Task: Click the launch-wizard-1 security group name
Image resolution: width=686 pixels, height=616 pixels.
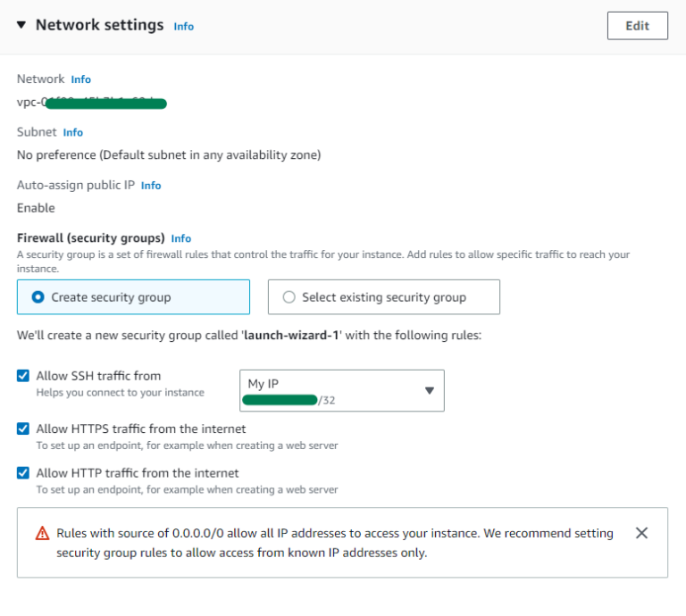Action: pos(291,336)
